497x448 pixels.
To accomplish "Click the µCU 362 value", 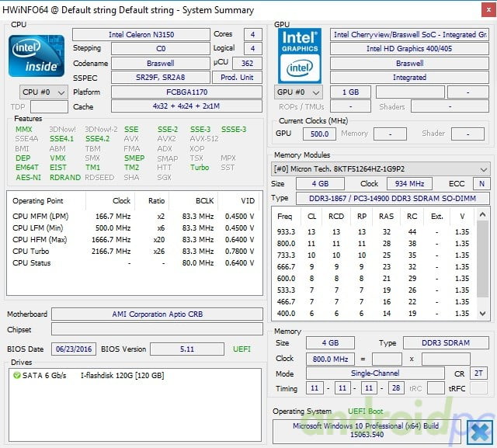I will point(247,63).
